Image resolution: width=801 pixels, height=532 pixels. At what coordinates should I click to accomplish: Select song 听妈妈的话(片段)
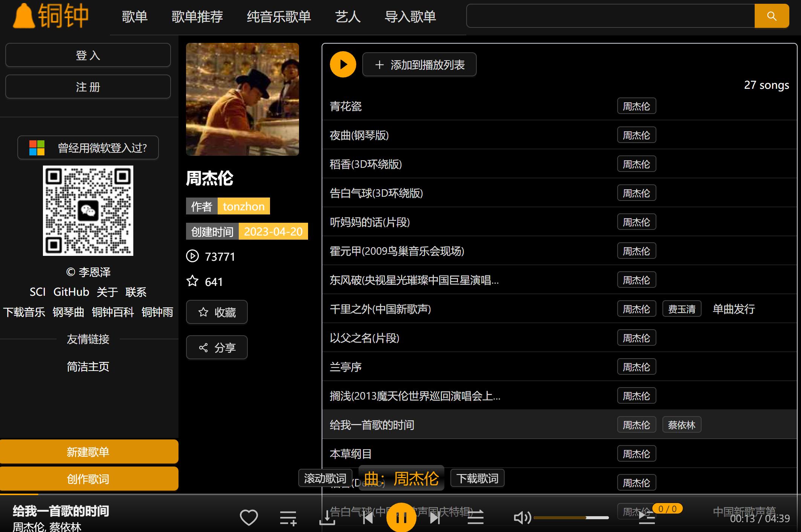[370, 222]
